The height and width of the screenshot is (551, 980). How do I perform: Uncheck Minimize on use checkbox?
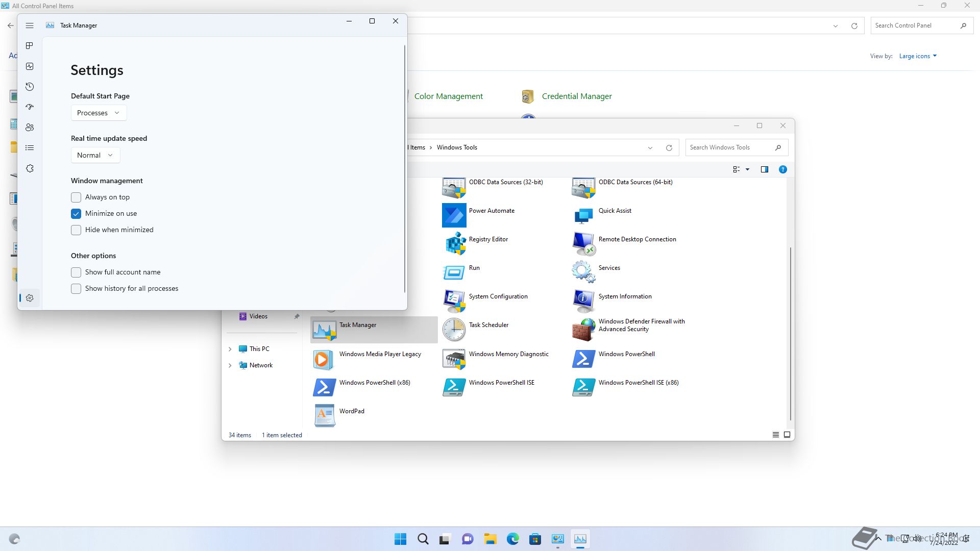(x=76, y=214)
